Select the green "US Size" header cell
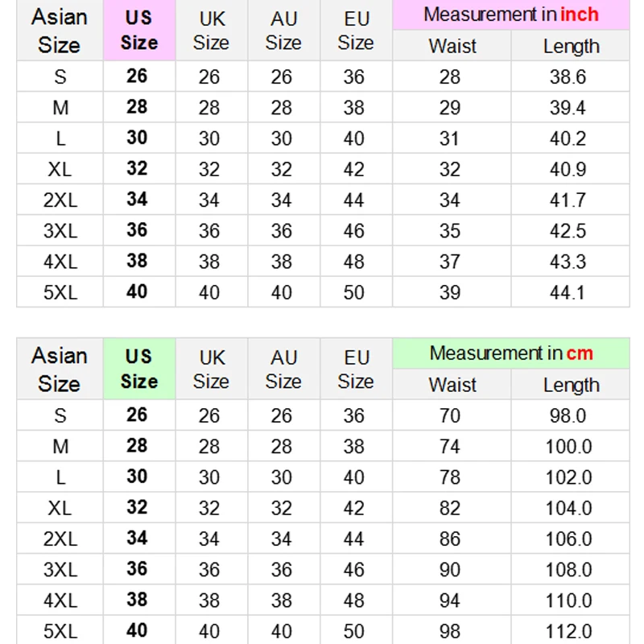 coord(139,369)
